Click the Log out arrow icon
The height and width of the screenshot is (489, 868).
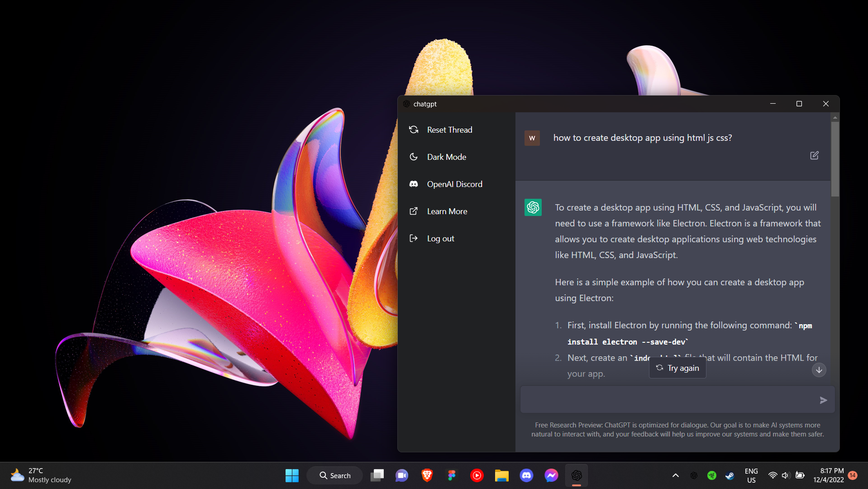(x=414, y=239)
